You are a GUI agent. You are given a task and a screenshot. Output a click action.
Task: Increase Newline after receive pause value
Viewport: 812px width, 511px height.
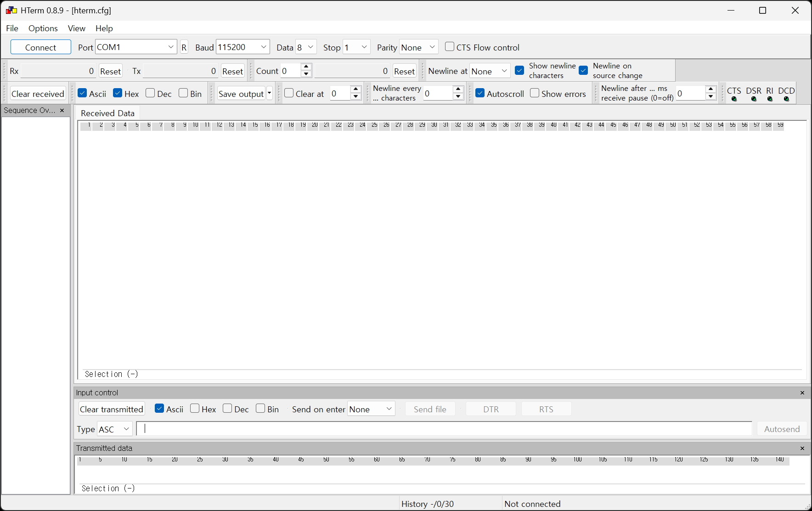(x=710, y=90)
